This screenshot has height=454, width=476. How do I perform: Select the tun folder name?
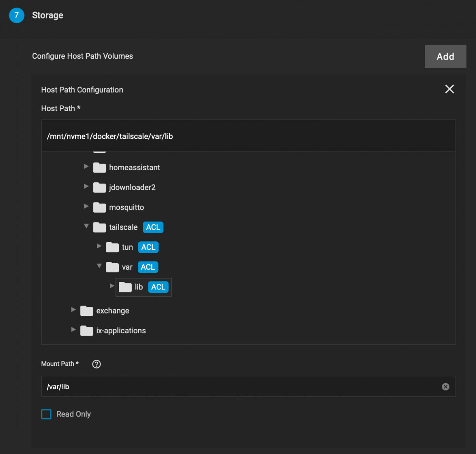128,247
